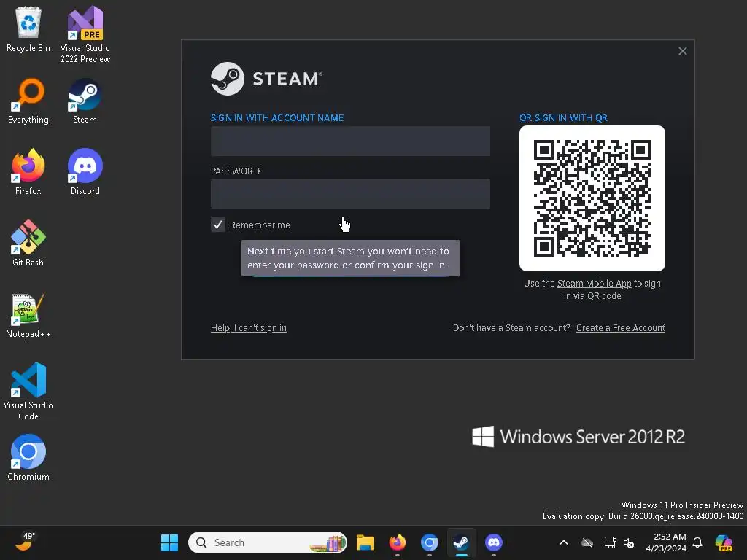Select the Visual Studio Code desktop shortcut
The image size is (747, 560).
28,392
